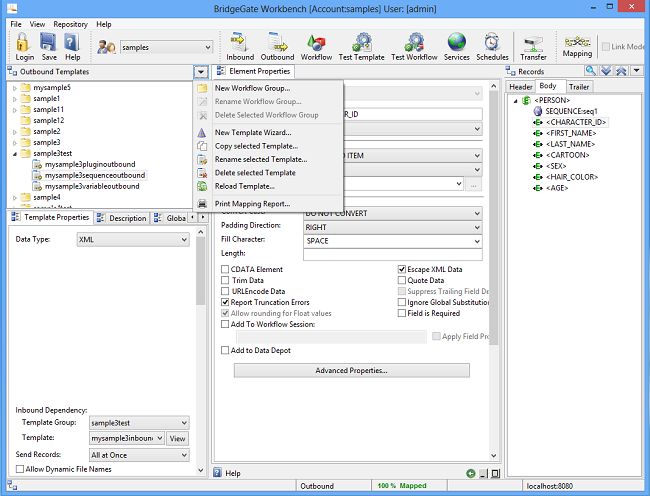Select mysample3variableoutbound template
The image size is (650, 496).
pyautogui.click(x=86, y=186)
